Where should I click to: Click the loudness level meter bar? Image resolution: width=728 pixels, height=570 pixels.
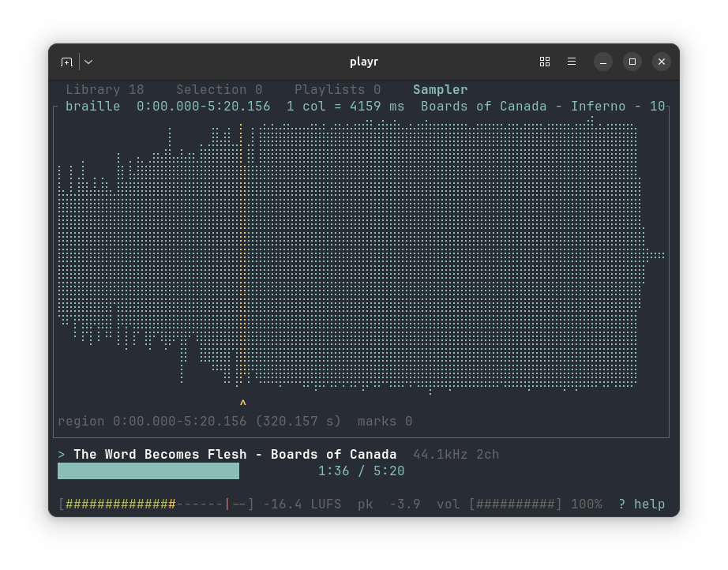coord(156,504)
